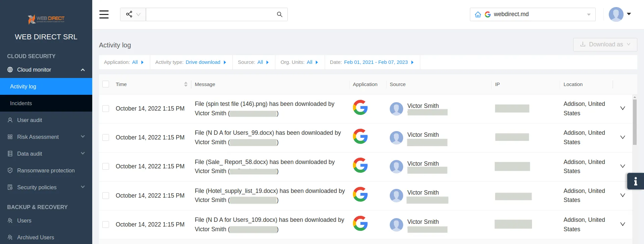The height and width of the screenshot is (244, 644).
Task: Expand the Hotel_supply_list_19.docx row details
Action: [623, 195]
